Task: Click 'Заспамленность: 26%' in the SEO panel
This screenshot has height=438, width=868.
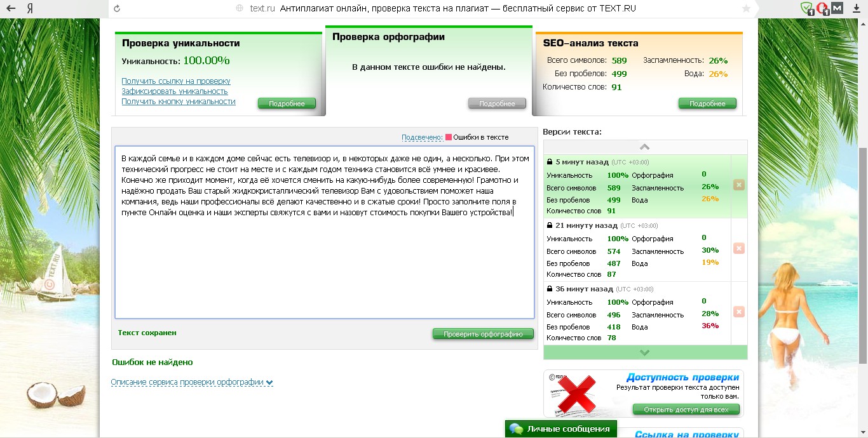Action: (685, 61)
